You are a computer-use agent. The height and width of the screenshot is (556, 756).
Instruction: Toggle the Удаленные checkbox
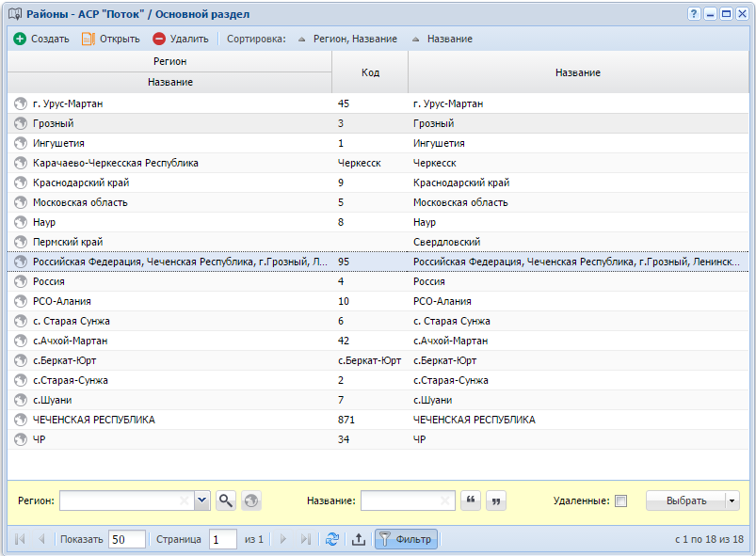pyautogui.click(x=621, y=501)
